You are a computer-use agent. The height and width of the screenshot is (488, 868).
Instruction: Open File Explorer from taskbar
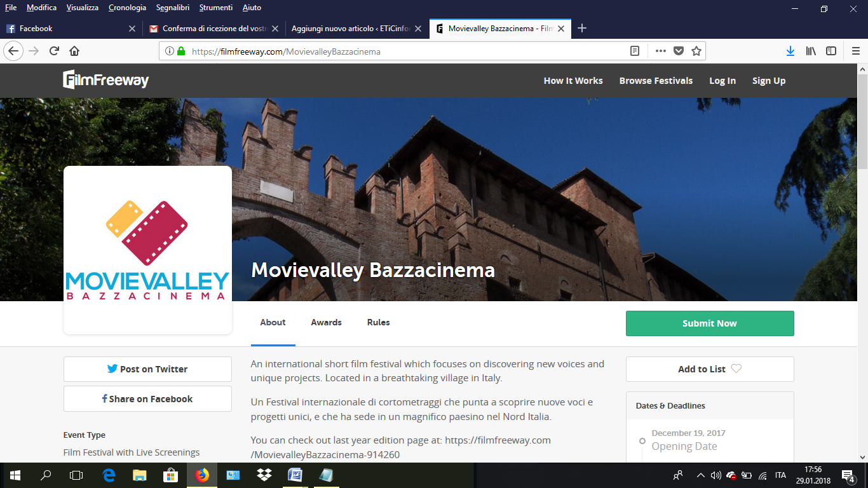(140, 475)
